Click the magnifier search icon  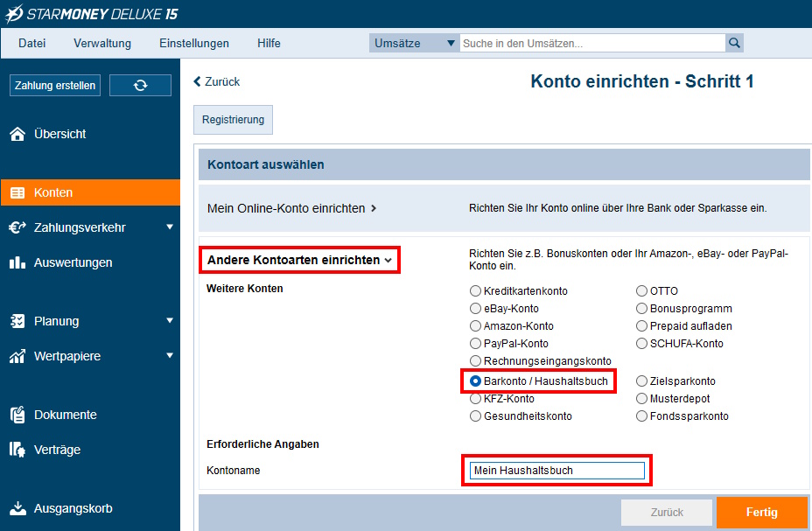(734, 43)
